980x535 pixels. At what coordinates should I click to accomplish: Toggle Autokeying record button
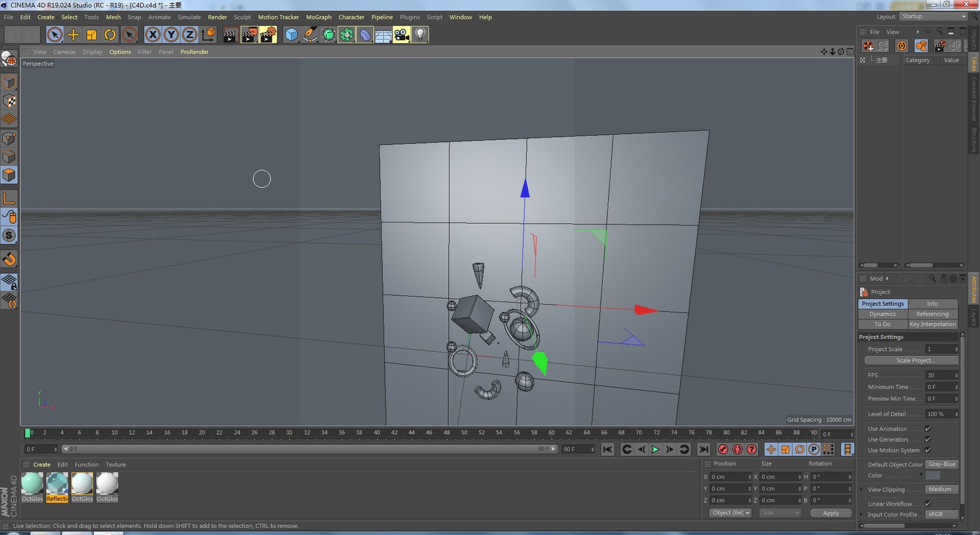point(737,449)
